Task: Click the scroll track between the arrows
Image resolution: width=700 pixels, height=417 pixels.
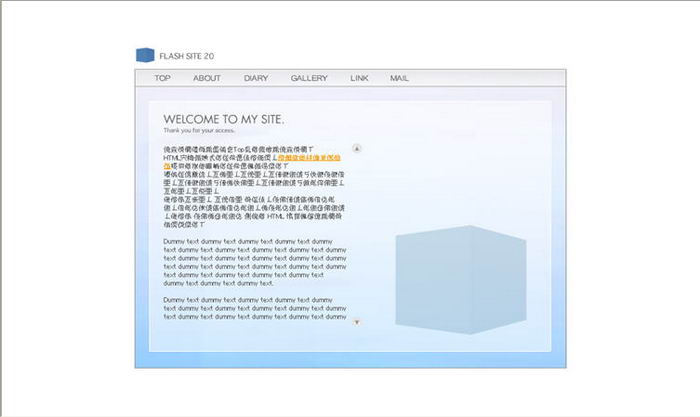Action: [357, 235]
